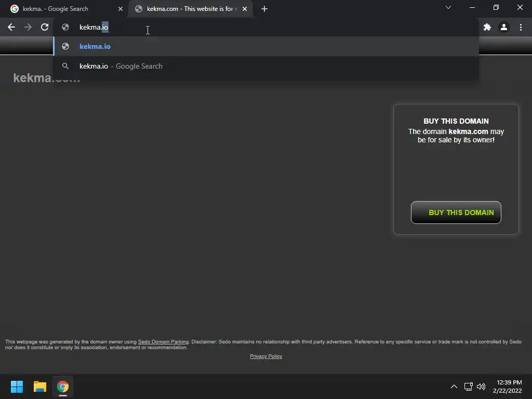The height and width of the screenshot is (399, 532).
Task: Select the 'kekma.com - This website is for' tab
Action: (192, 9)
